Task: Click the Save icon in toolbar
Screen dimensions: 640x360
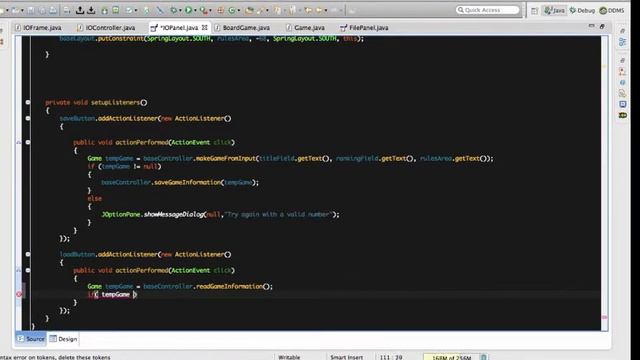Action: [x=31, y=10]
